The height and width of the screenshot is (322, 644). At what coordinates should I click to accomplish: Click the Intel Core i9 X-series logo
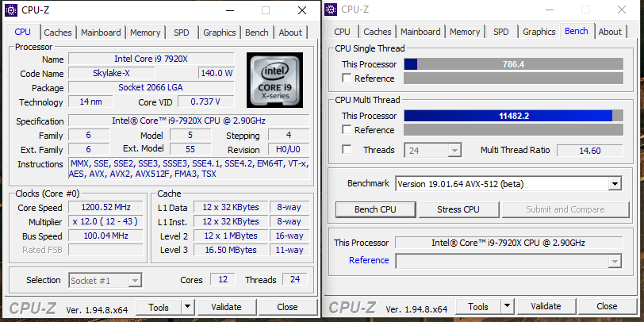(x=274, y=79)
